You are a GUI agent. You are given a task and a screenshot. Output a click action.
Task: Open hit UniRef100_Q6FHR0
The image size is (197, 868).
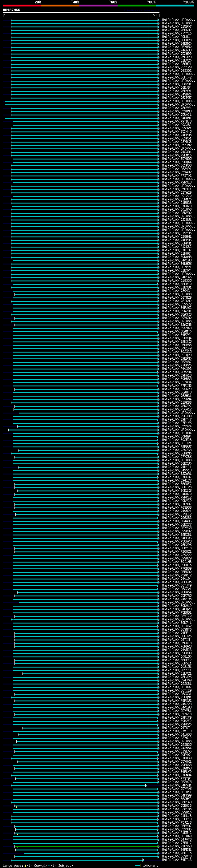[x=176, y=40]
